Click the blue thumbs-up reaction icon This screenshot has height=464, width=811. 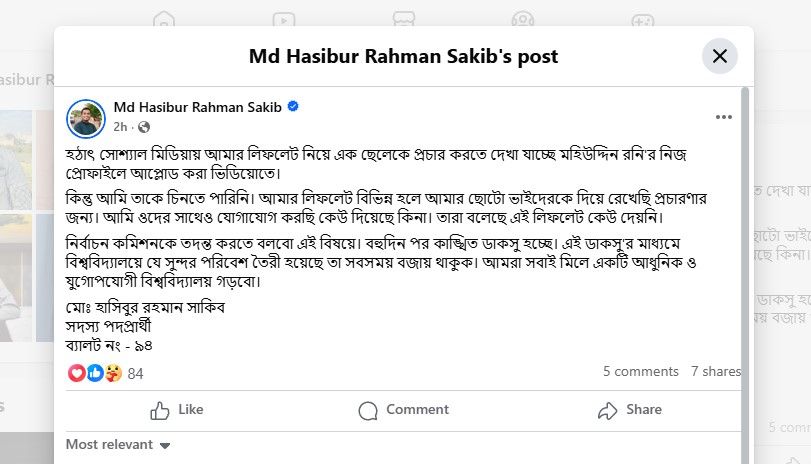95,373
